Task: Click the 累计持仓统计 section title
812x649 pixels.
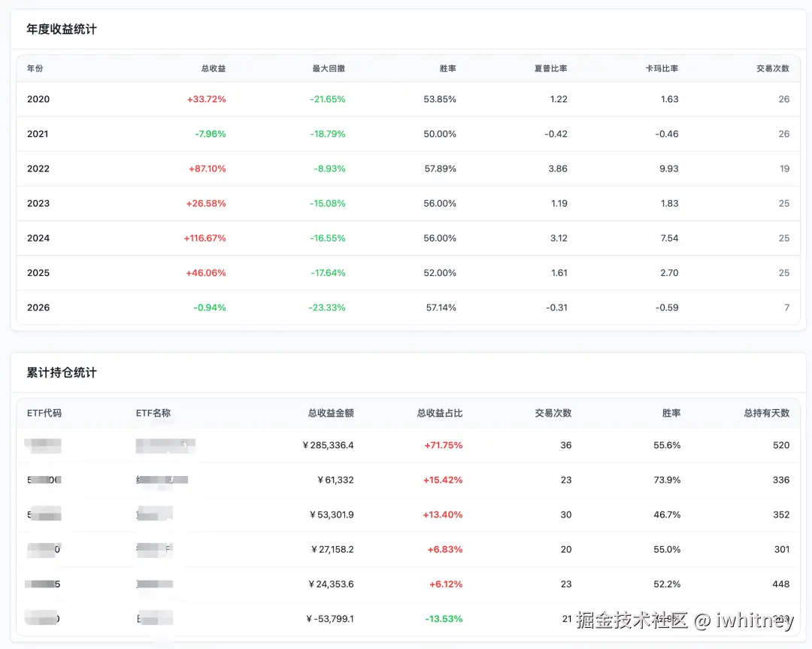Action: coord(62,373)
